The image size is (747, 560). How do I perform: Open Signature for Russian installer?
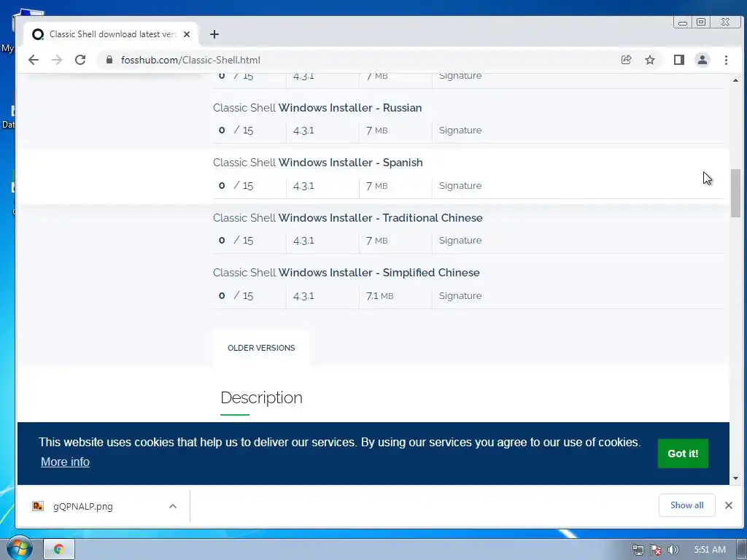[x=460, y=131]
